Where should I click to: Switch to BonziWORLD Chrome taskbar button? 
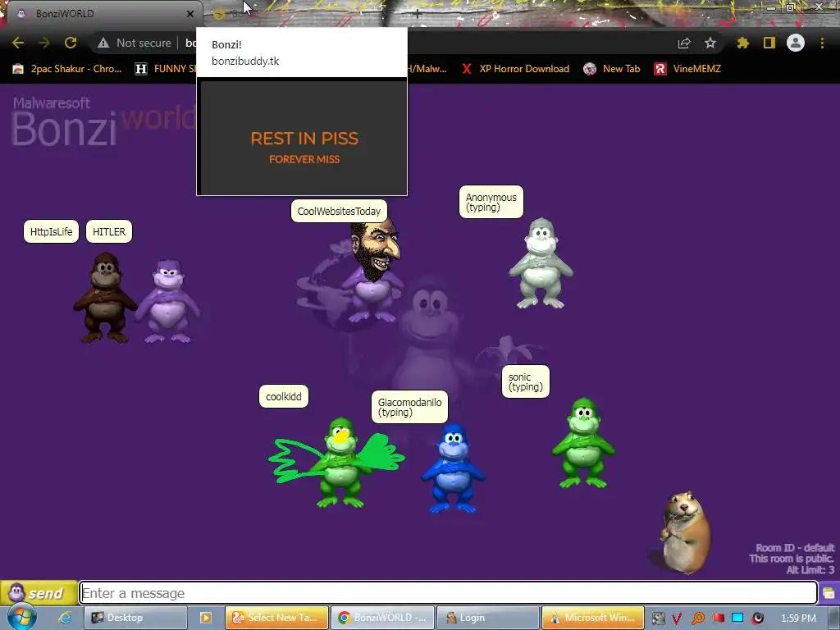click(382, 618)
